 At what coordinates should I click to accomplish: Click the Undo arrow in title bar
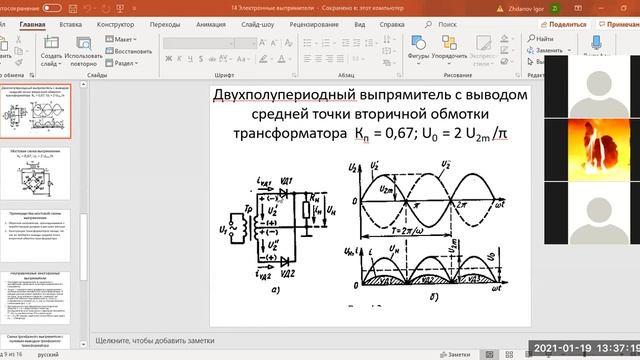coord(87,8)
